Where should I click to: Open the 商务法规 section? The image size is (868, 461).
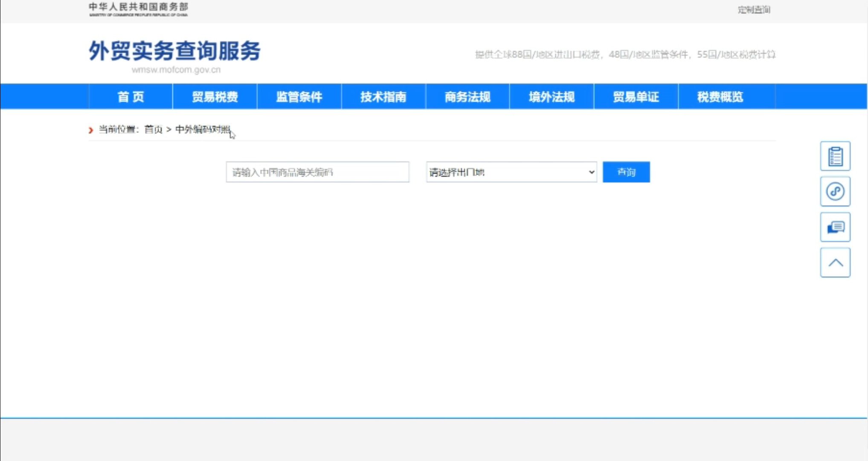pyautogui.click(x=467, y=97)
